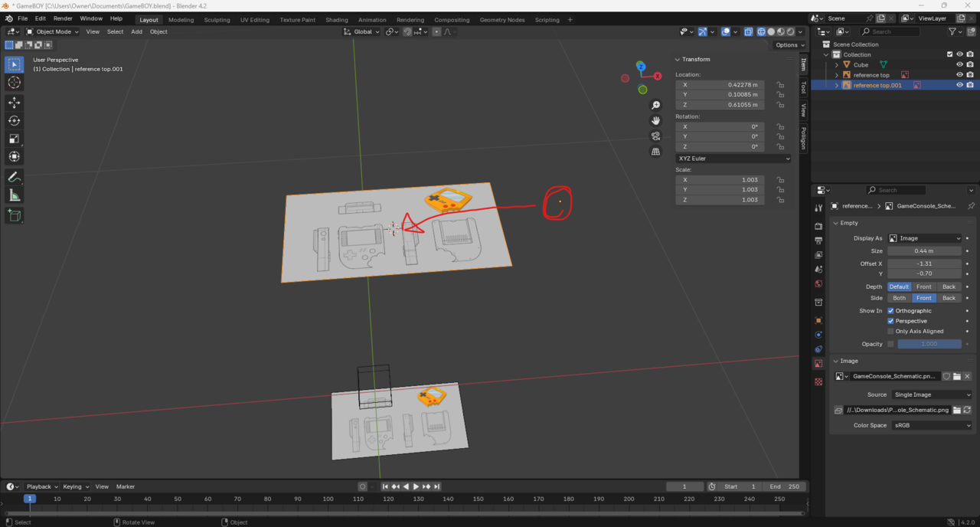Viewport: 980px width, 527px height.
Task: Select the Measure tool
Action: coord(14,195)
